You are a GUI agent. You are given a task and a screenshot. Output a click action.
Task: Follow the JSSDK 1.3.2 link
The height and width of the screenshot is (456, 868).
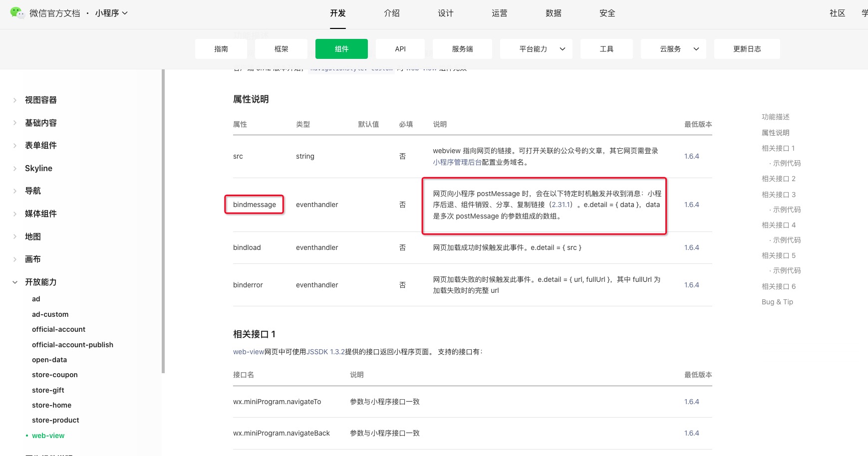[325, 352]
